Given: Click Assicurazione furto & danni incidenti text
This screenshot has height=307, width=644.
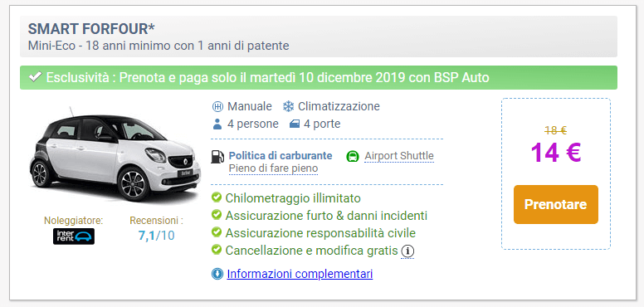Looking at the screenshot, I should [x=326, y=216].
